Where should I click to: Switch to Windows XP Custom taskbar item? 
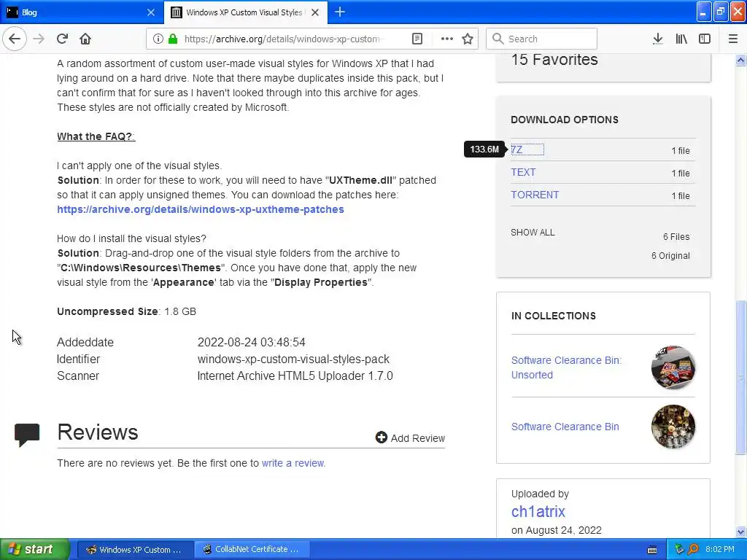pos(135,550)
